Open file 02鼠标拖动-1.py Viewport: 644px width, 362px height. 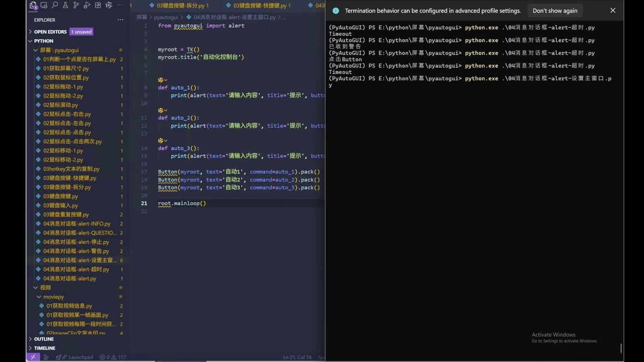point(63,87)
